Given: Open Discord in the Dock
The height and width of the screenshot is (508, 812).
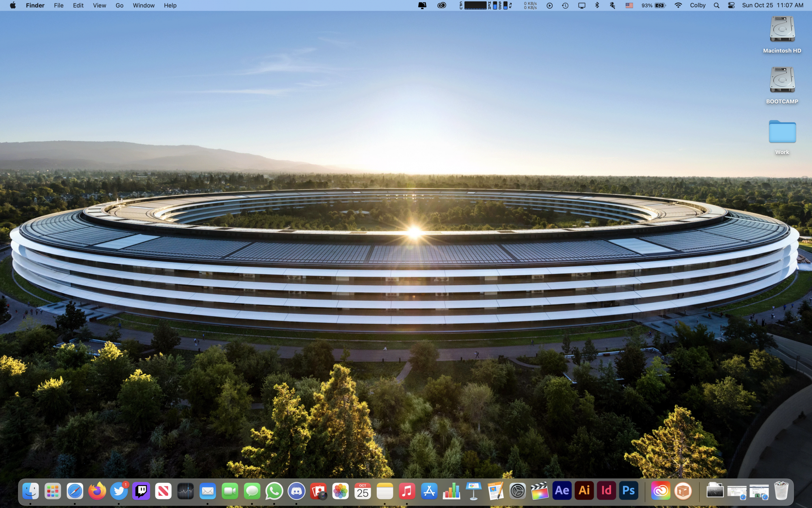Looking at the screenshot, I should (x=296, y=491).
